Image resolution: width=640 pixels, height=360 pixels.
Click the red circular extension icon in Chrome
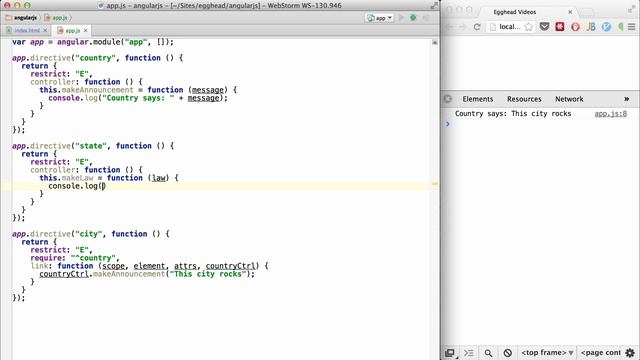point(575,27)
